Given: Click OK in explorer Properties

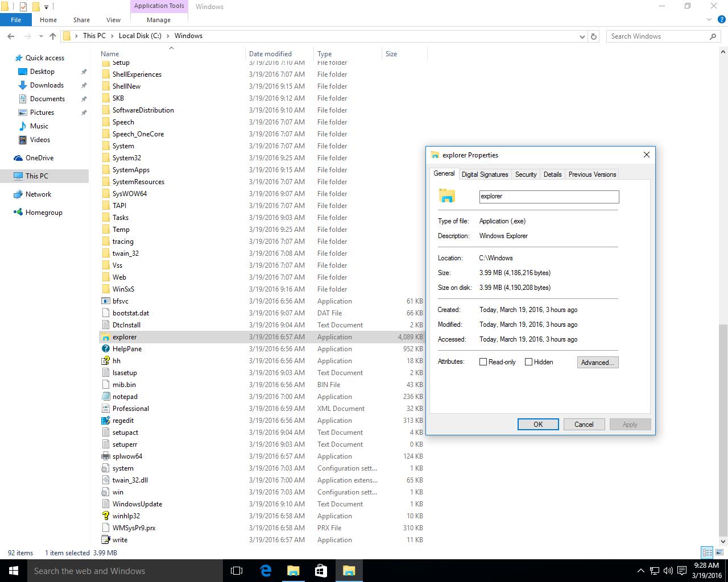Looking at the screenshot, I should pyautogui.click(x=538, y=425).
